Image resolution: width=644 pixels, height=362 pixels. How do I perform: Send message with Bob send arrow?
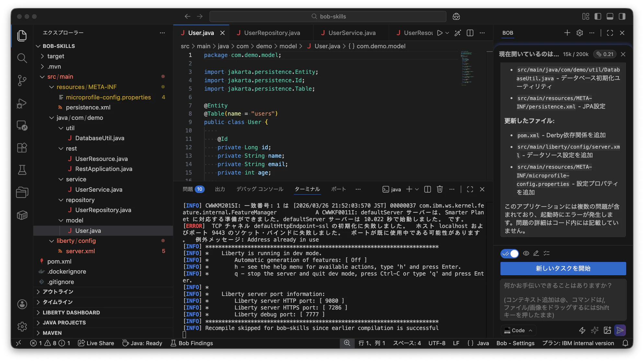pos(620,330)
